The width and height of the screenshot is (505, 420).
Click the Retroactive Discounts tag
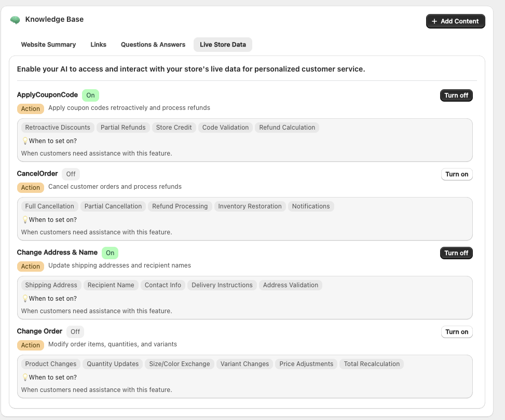coord(58,128)
